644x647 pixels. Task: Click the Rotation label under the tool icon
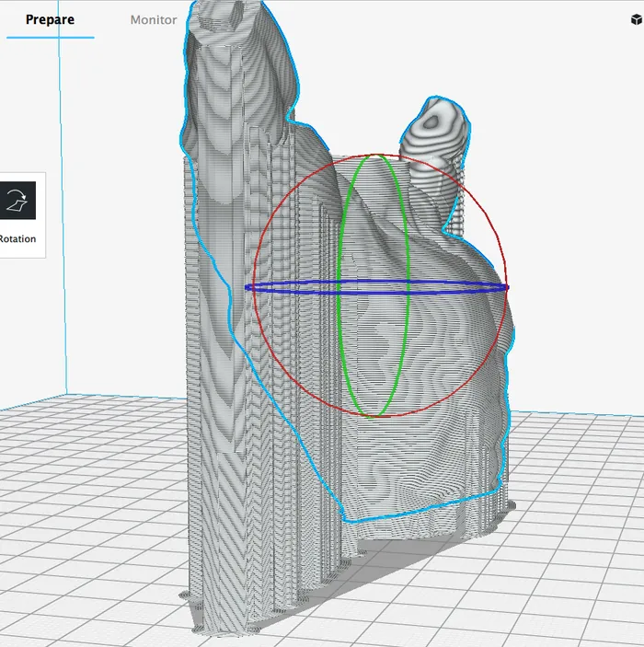click(17, 239)
